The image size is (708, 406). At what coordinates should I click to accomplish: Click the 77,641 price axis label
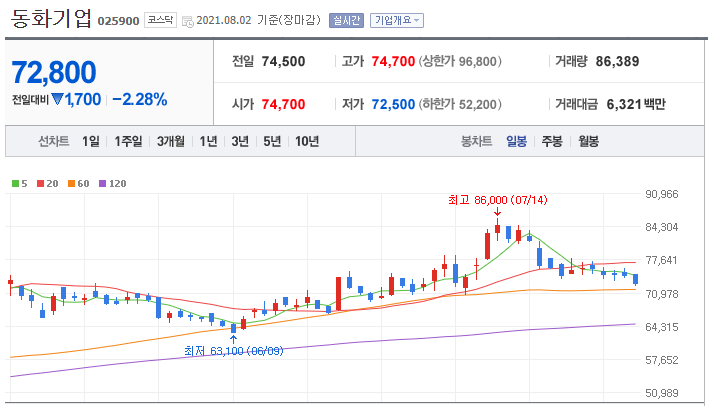(661, 260)
